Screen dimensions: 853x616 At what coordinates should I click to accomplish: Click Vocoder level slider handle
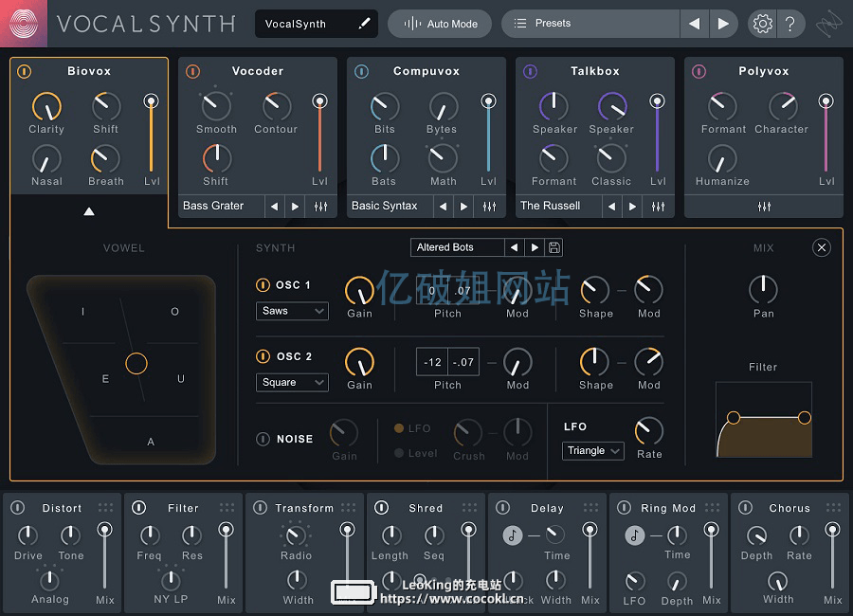[x=320, y=100]
